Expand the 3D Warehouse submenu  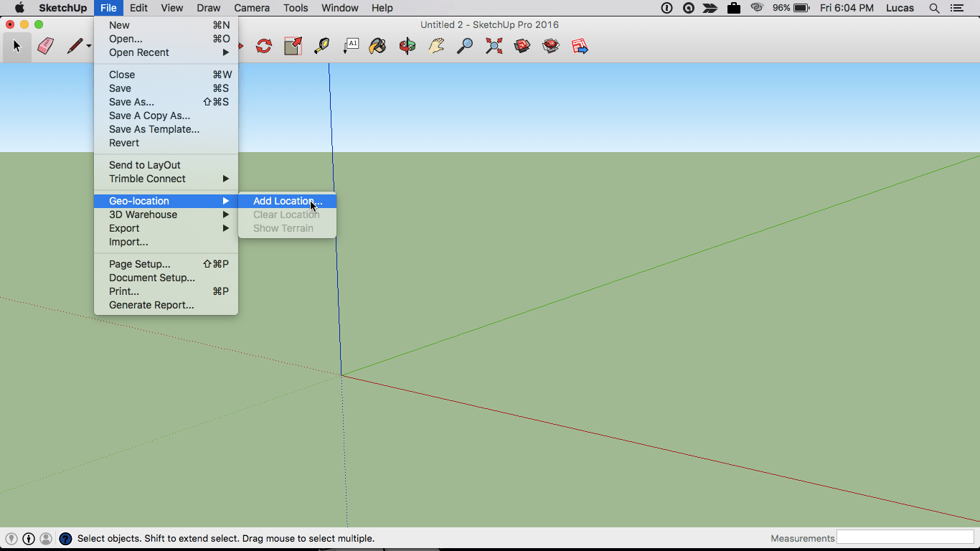click(166, 215)
